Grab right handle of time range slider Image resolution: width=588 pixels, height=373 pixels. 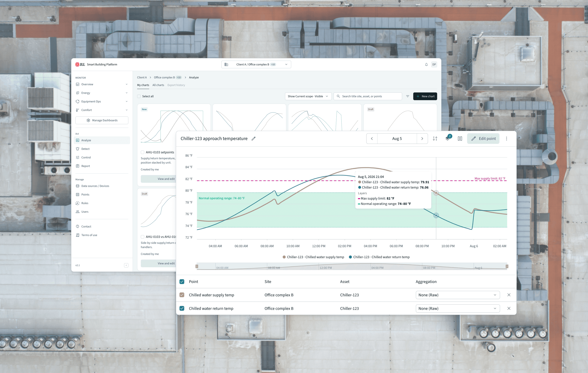[507, 266]
